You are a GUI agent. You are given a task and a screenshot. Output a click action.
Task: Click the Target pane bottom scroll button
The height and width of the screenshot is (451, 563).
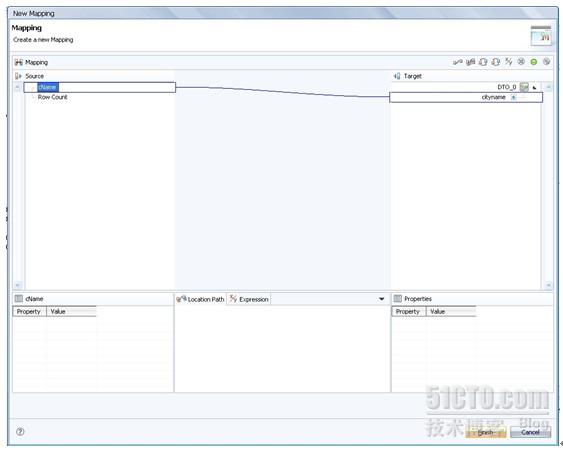point(548,285)
